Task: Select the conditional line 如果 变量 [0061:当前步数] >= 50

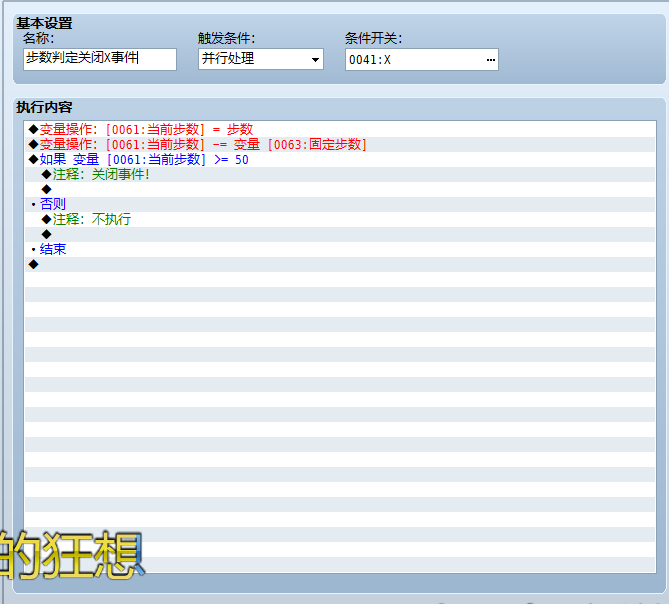Action: 340,160
